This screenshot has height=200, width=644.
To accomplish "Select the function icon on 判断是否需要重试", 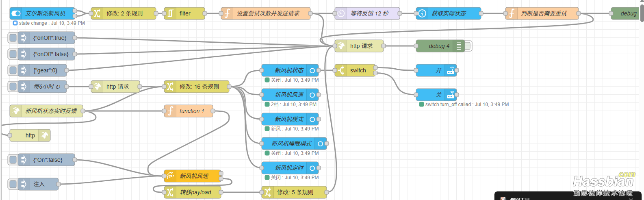I will (x=512, y=13).
